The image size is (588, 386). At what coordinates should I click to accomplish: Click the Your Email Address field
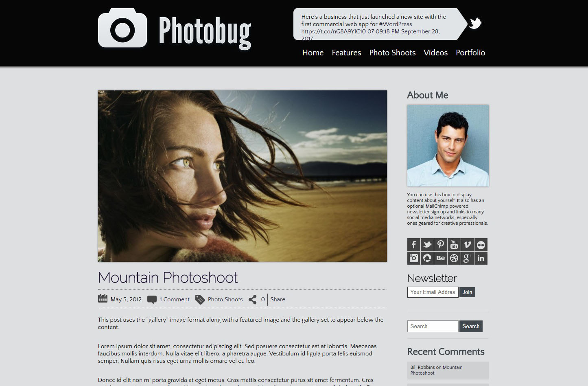[433, 292]
